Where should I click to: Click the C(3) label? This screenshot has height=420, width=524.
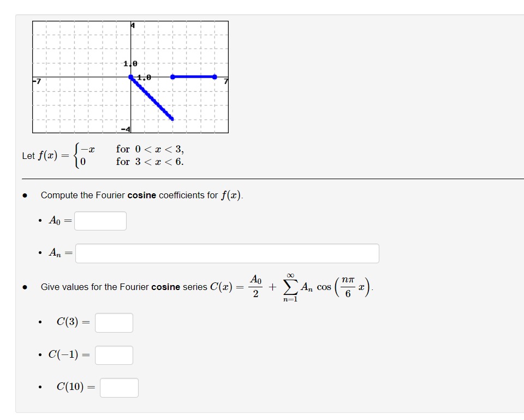(69, 322)
